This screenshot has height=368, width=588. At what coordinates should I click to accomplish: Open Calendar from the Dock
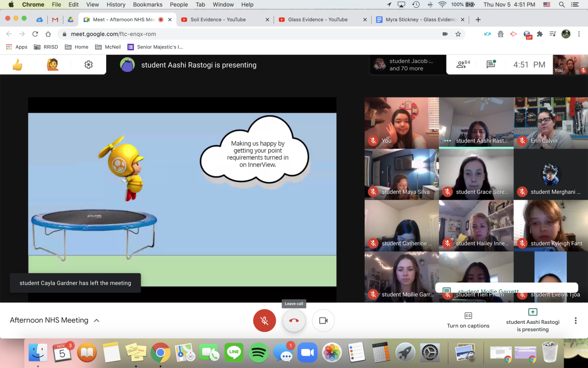click(63, 353)
